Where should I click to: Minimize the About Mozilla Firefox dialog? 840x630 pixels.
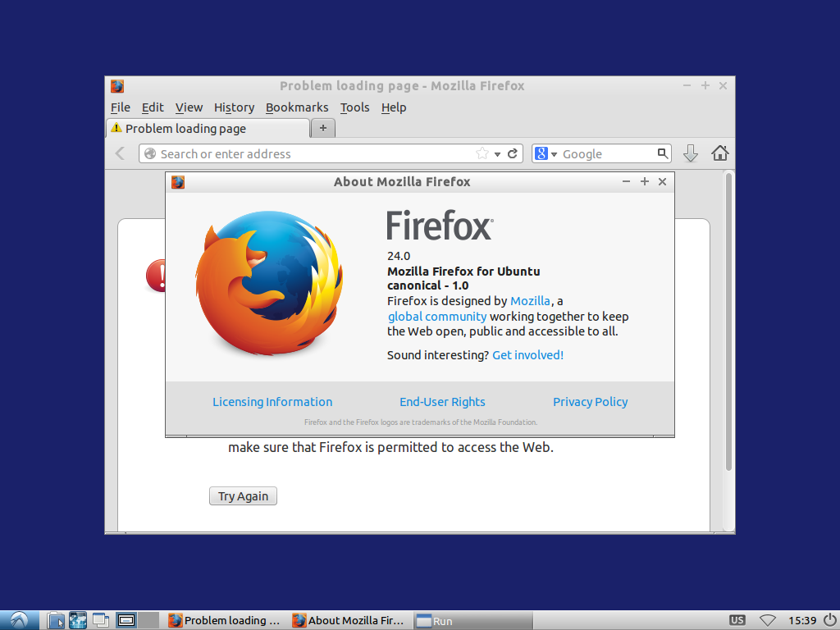tap(626, 181)
